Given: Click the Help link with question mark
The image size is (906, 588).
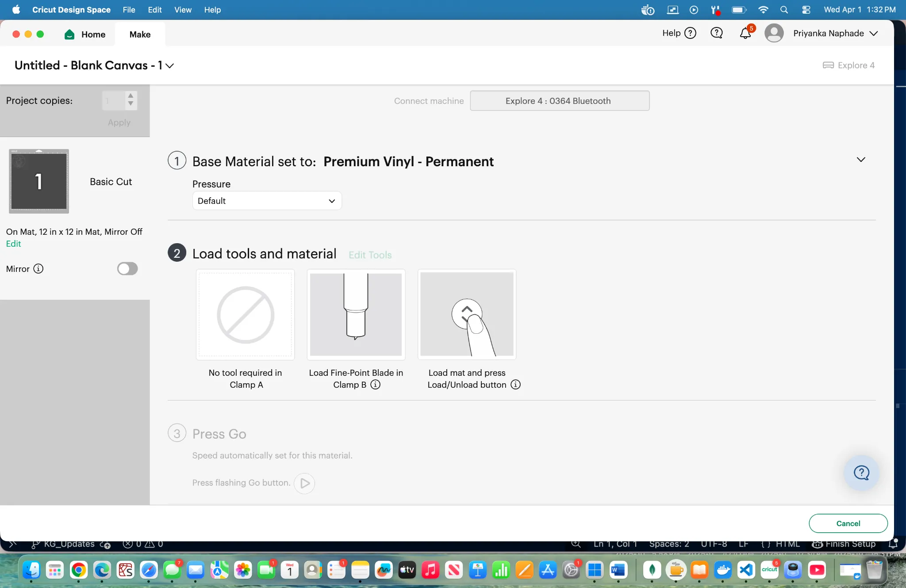Looking at the screenshot, I should [x=679, y=33].
